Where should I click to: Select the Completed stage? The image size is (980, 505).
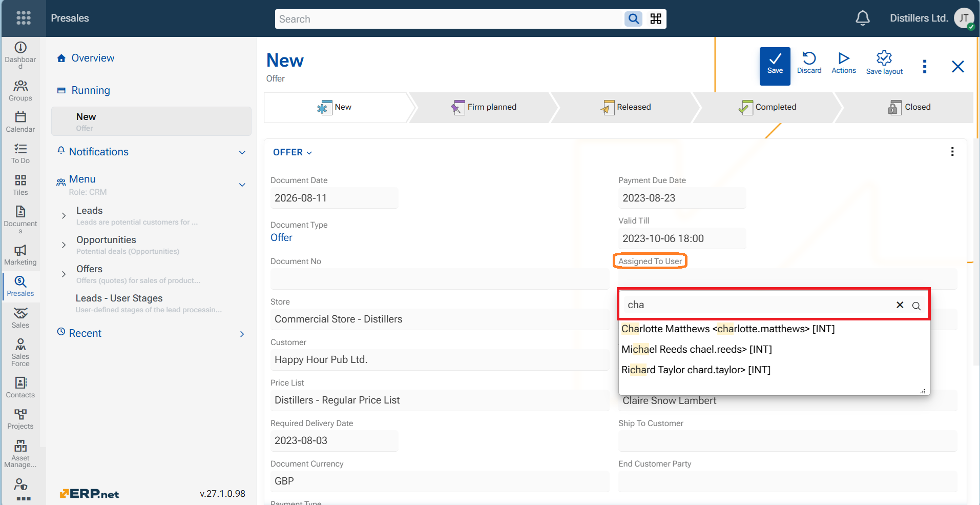pyautogui.click(x=768, y=107)
